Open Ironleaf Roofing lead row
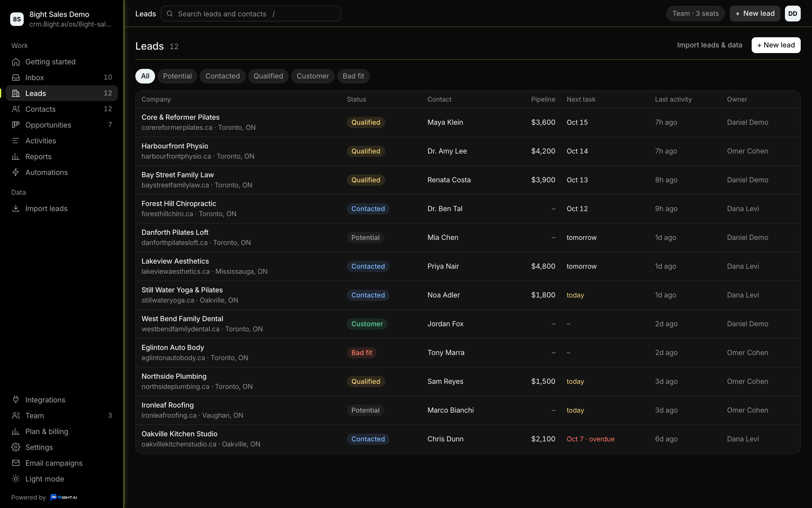 pyautogui.click(x=468, y=410)
